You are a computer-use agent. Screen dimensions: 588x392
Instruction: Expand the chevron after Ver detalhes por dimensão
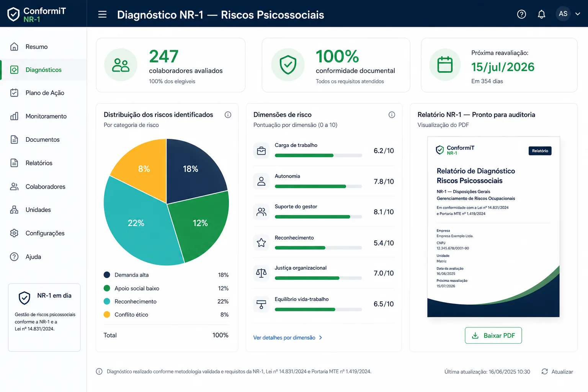click(321, 338)
